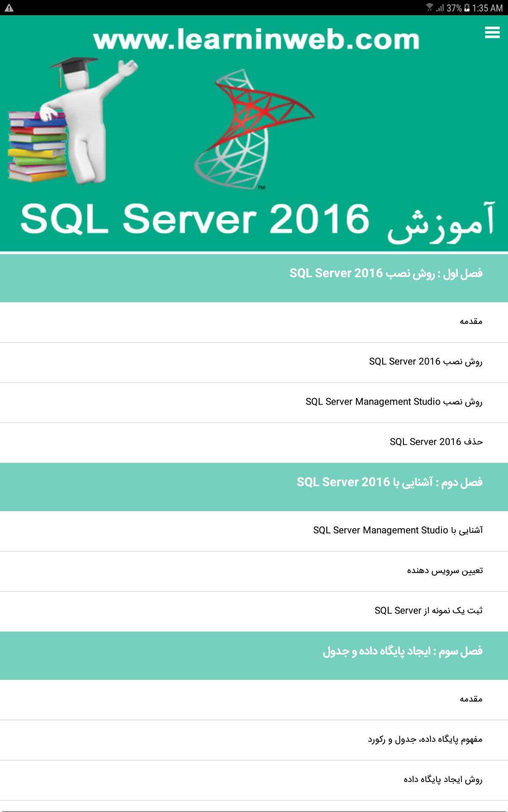This screenshot has width=508, height=812.
Task: Open the hamburger menu icon
Action: 492,33
